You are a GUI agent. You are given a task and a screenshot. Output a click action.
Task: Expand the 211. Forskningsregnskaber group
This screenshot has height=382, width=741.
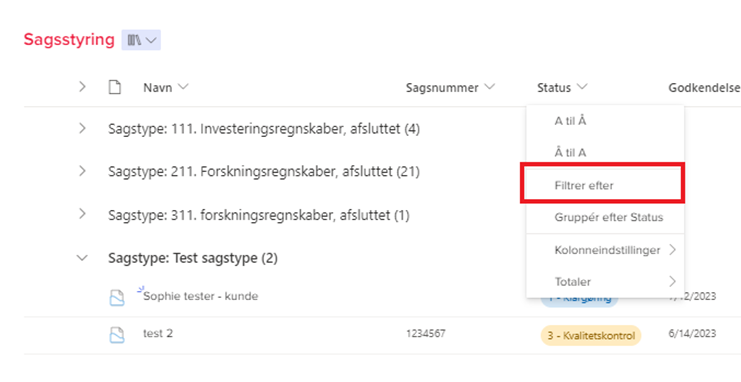[82, 171]
